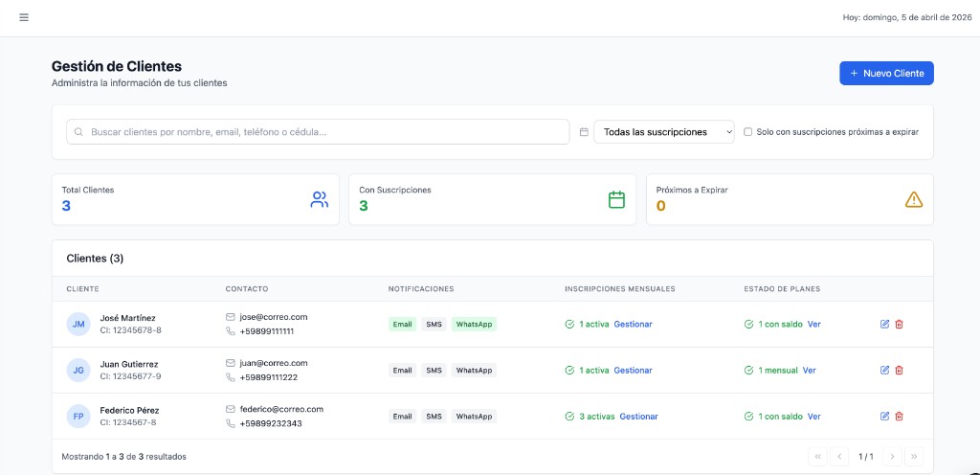
Task: Toggle WhatsApp notification badge for José Martínez
Action: (474, 324)
